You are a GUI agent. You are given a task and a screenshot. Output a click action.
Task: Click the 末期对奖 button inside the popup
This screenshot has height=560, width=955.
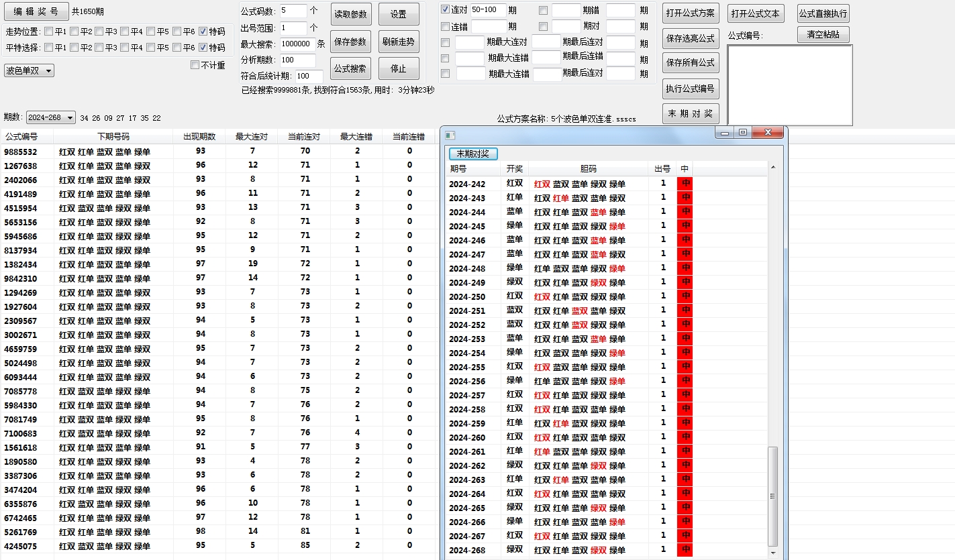[x=472, y=154]
